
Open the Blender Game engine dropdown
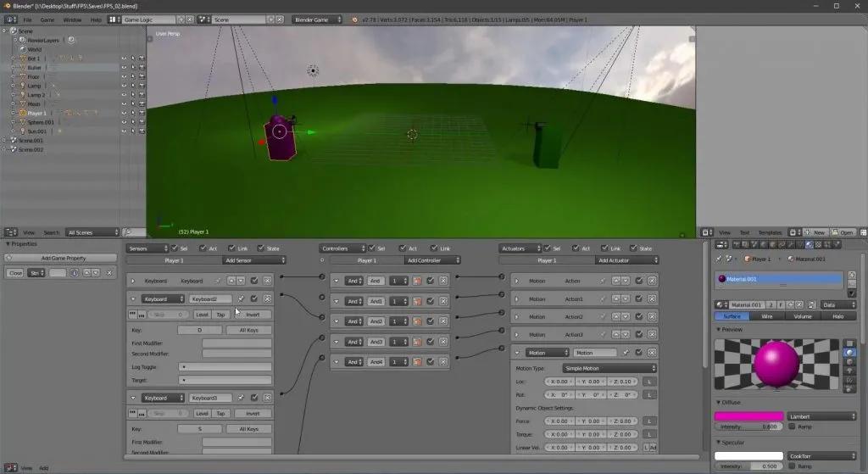click(318, 19)
